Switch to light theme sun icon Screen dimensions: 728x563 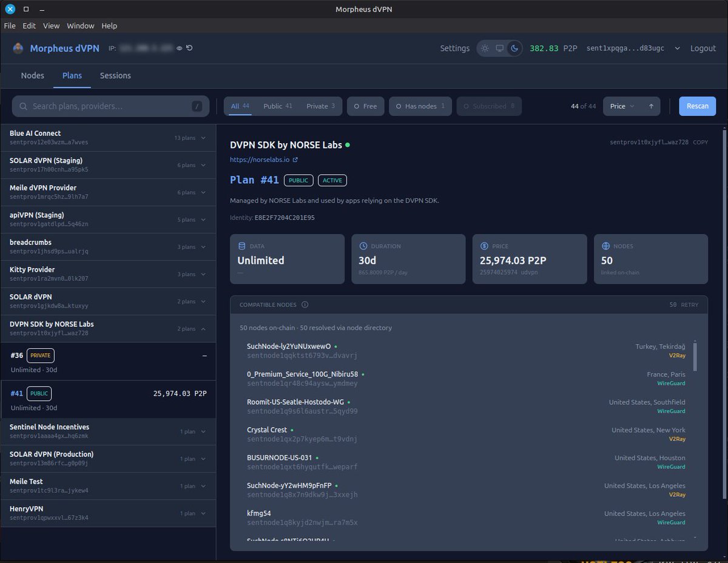coord(485,49)
